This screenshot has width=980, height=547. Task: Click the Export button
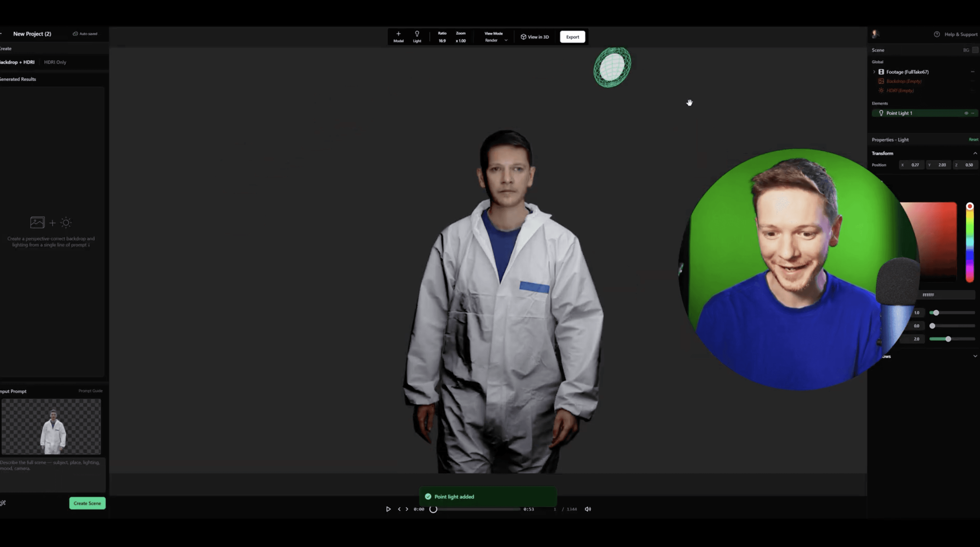coord(572,37)
